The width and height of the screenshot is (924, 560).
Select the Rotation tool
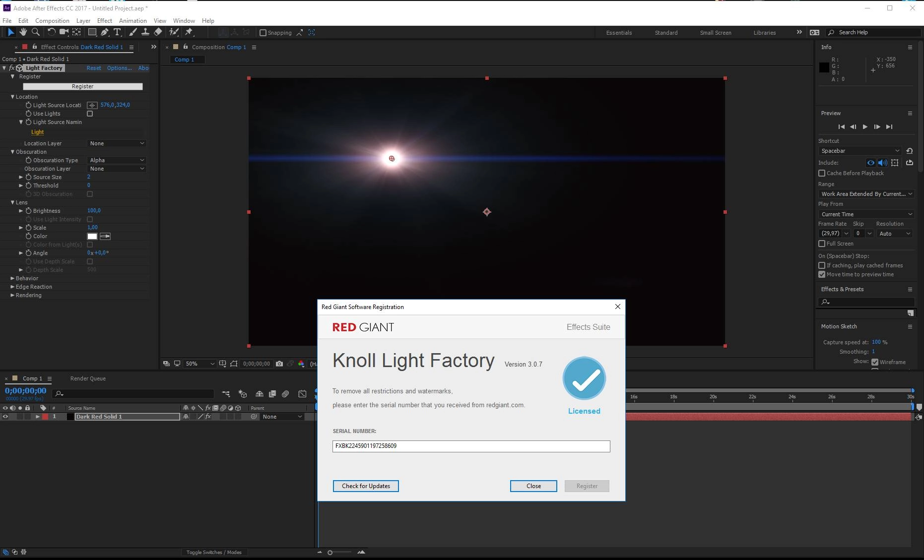tap(51, 32)
